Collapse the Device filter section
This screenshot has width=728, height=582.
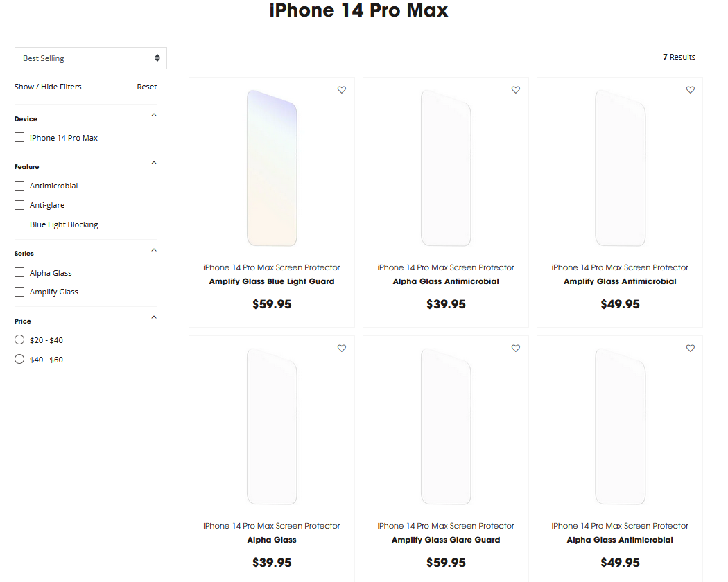(x=153, y=114)
